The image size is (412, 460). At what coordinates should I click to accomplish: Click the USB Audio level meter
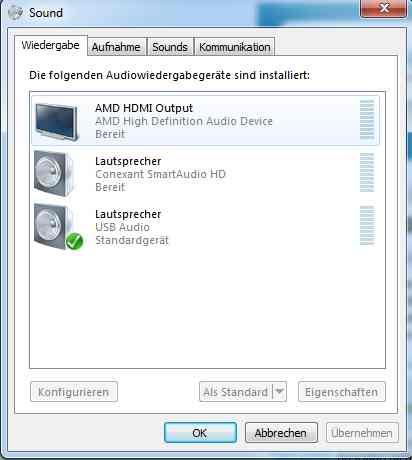point(367,225)
